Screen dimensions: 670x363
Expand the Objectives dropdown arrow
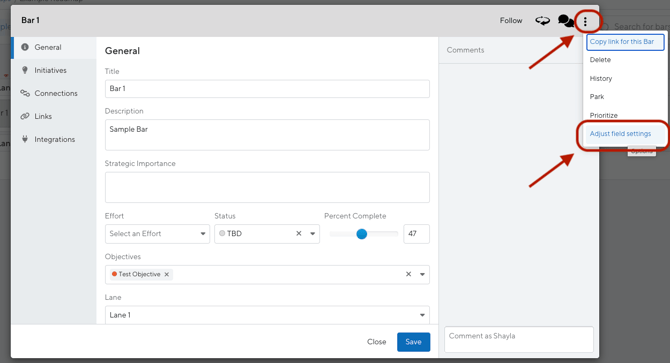pyautogui.click(x=422, y=274)
